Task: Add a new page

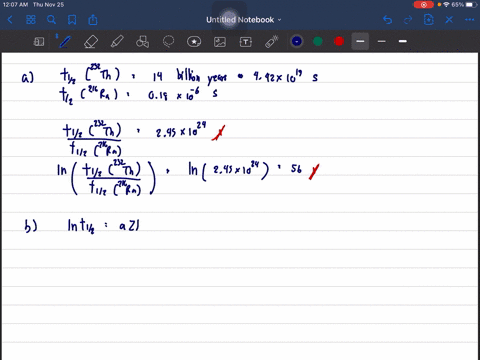Action: 429,20
